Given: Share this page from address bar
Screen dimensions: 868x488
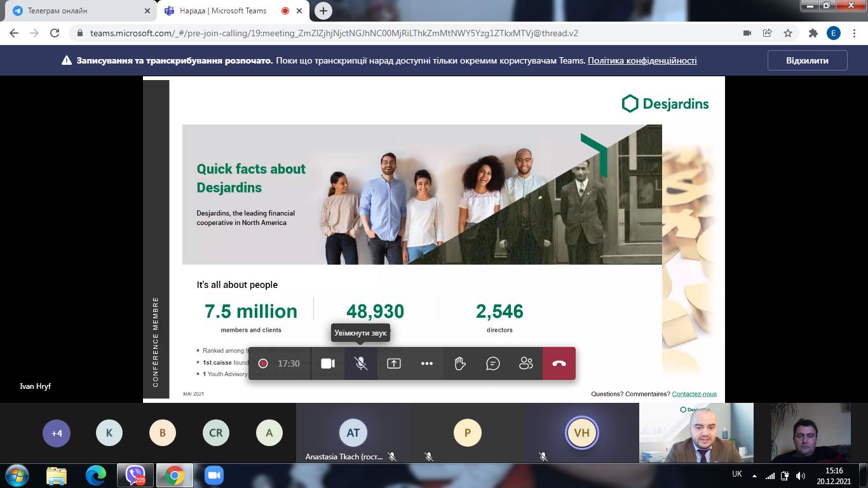Looking at the screenshot, I should point(768,33).
